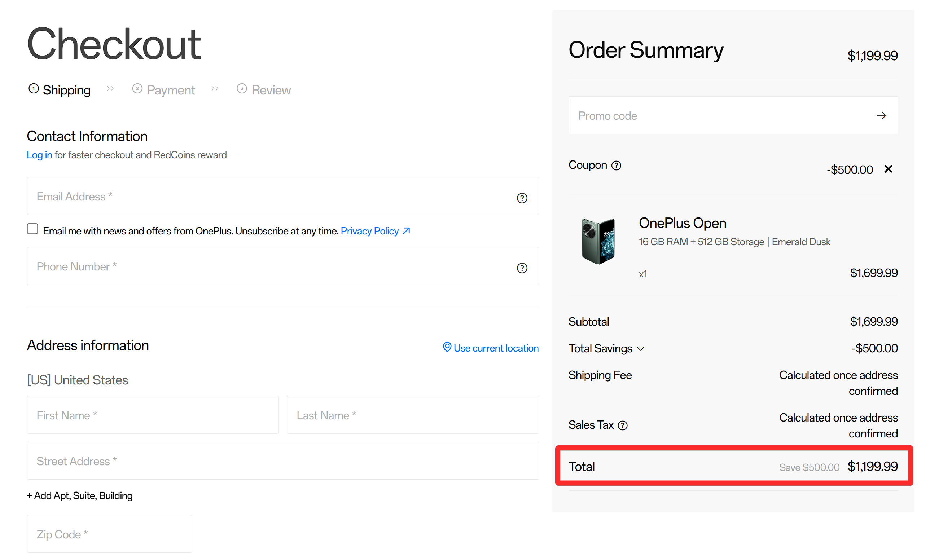
Task: Click the Total $1,199.99 amount
Action: (872, 466)
